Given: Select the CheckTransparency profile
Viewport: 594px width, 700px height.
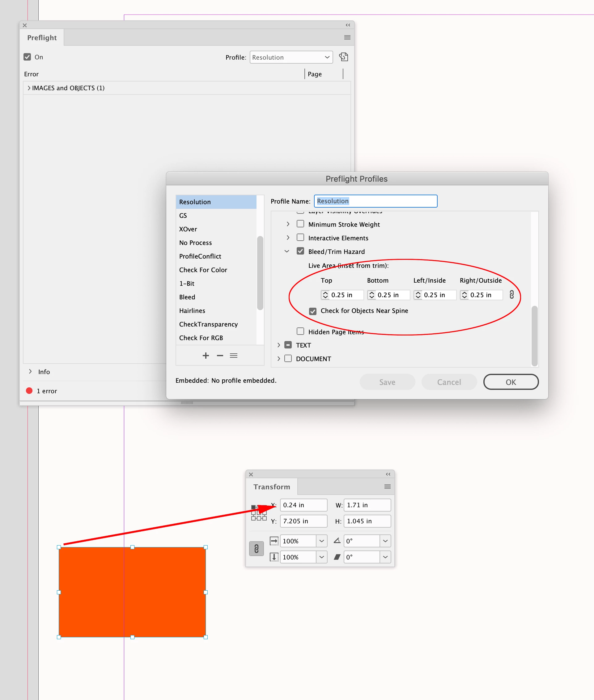Looking at the screenshot, I should click(208, 324).
